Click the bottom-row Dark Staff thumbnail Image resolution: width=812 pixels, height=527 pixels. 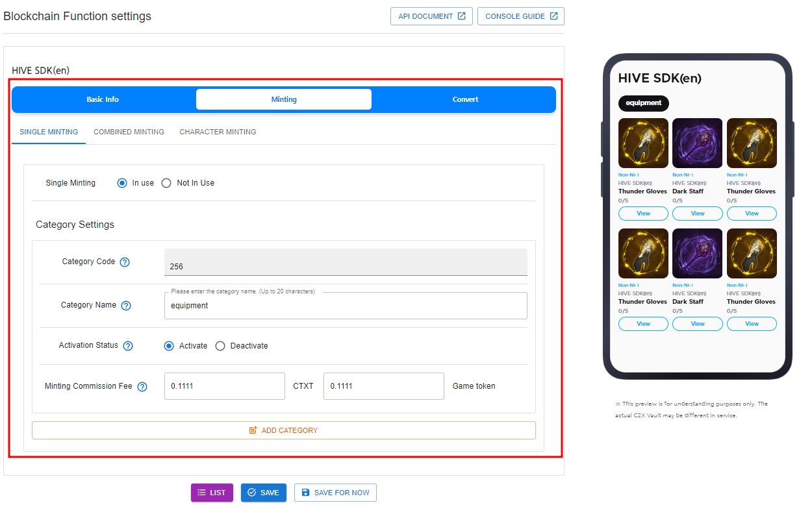[x=698, y=254]
